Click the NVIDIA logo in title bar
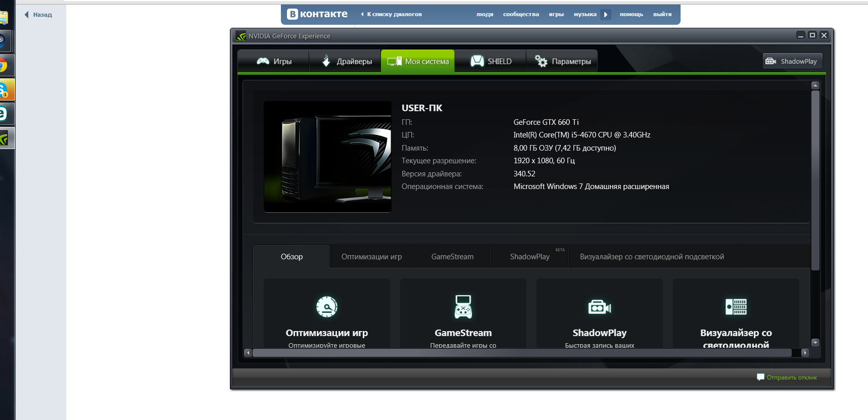Viewport: 868px width, 420px height. click(241, 36)
